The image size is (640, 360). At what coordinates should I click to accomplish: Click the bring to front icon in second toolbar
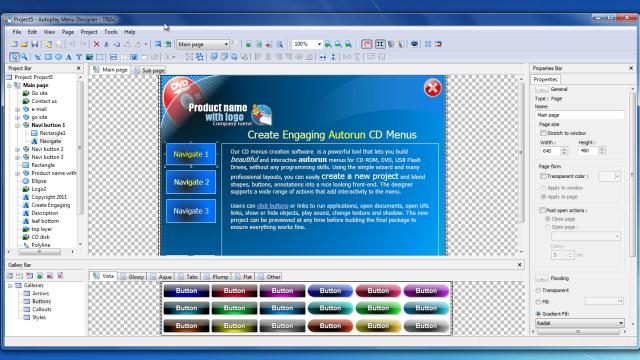(214, 57)
